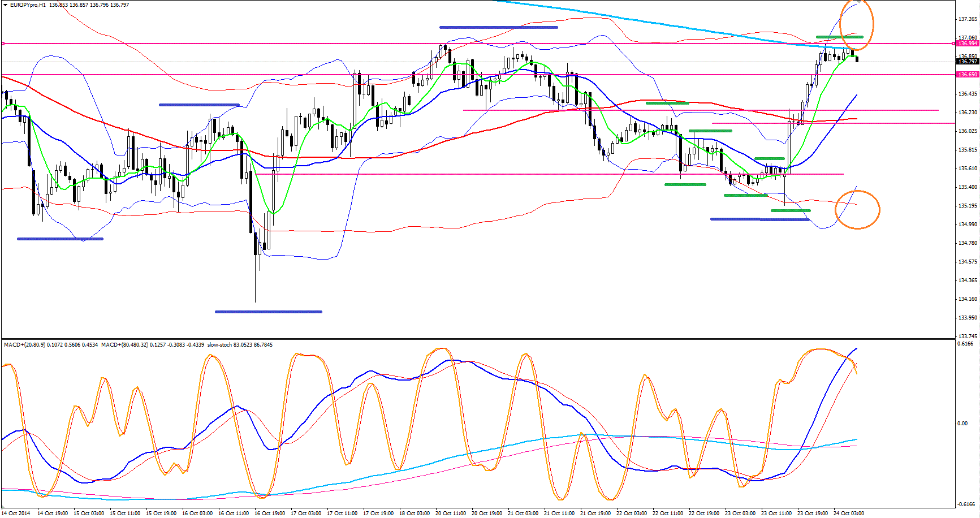Image resolution: width=980 pixels, height=518 pixels.
Task: Select the lowest blue horizontal segment under the chart bottom wick
Action: [269, 312]
